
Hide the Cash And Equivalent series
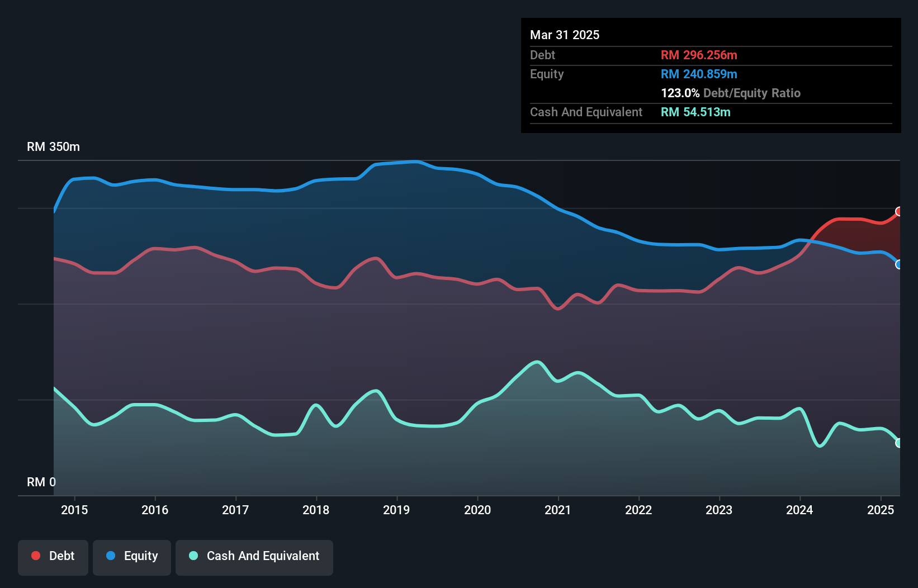(254, 556)
